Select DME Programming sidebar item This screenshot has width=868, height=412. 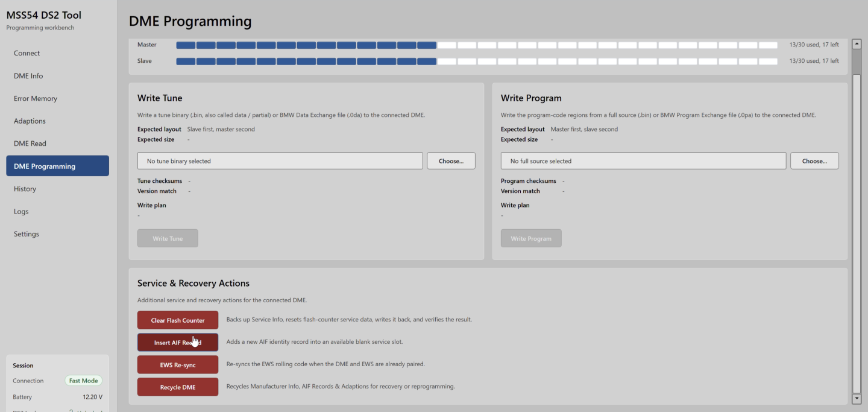(x=57, y=166)
